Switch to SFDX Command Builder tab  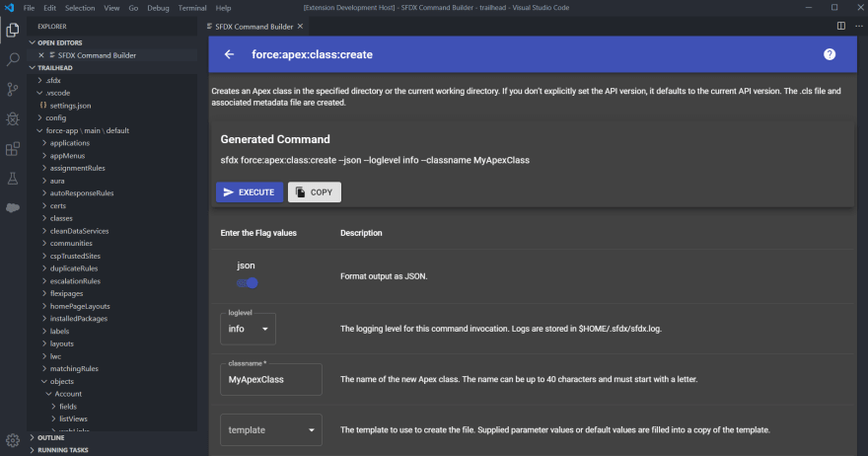point(254,27)
